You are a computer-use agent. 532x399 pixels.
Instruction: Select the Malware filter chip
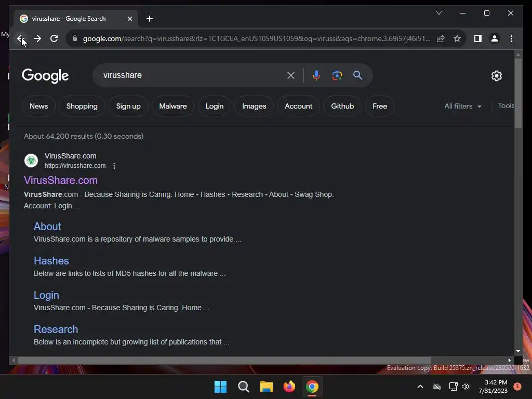tap(173, 106)
